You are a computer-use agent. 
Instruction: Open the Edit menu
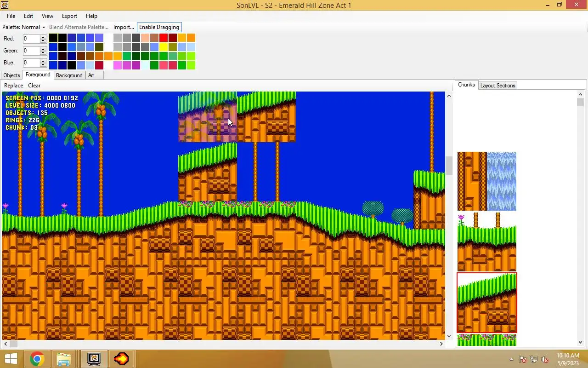click(28, 16)
